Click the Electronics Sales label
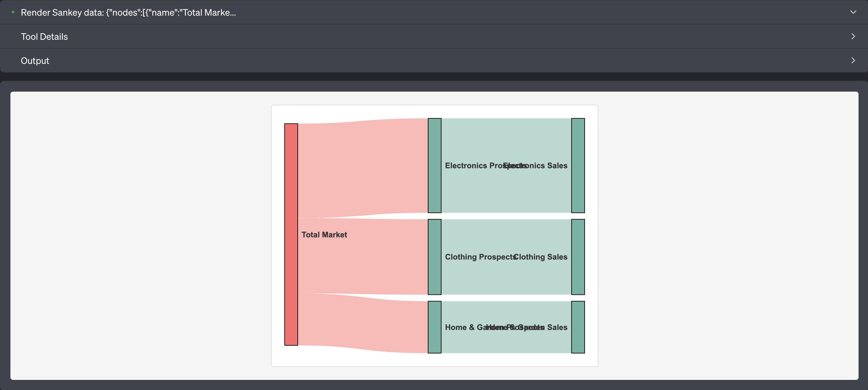This screenshot has width=868, height=390. [x=535, y=166]
